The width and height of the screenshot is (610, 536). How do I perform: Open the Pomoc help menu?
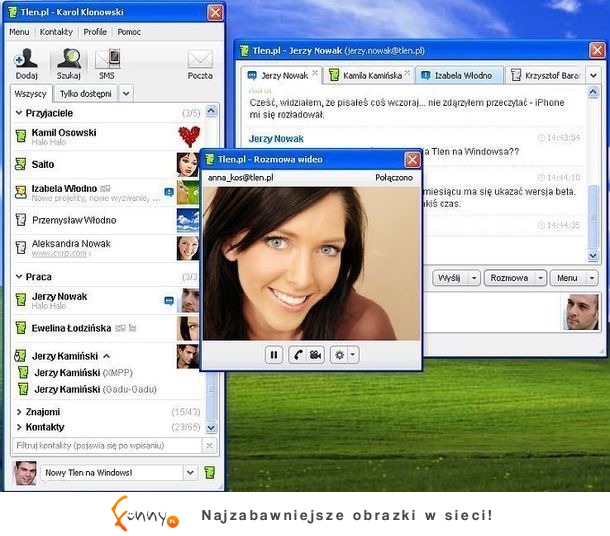(129, 32)
